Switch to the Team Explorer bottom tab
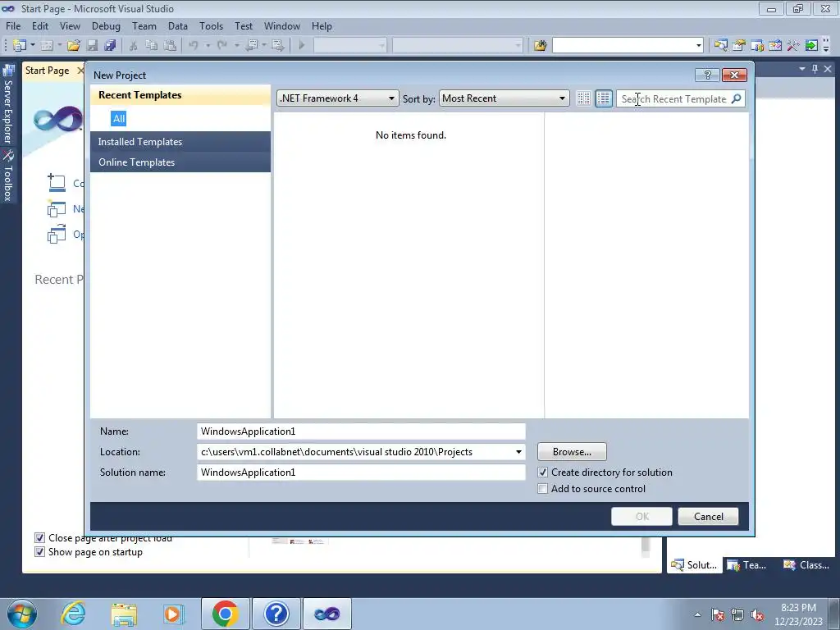Image resolution: width=840 pixels, height=630 pixels. coord(746,565)
